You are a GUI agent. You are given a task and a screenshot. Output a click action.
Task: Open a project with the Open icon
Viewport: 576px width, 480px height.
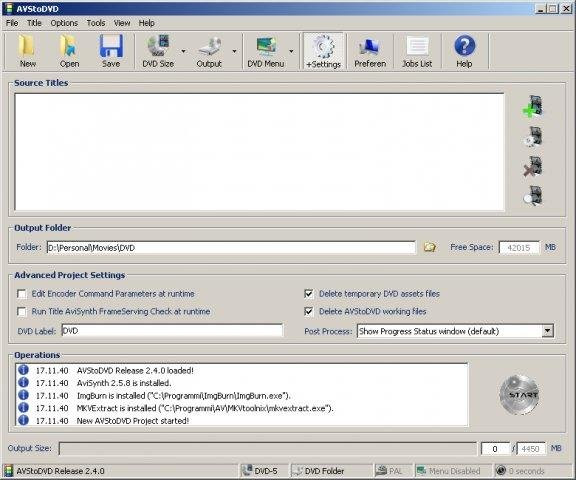pos(69,51)
